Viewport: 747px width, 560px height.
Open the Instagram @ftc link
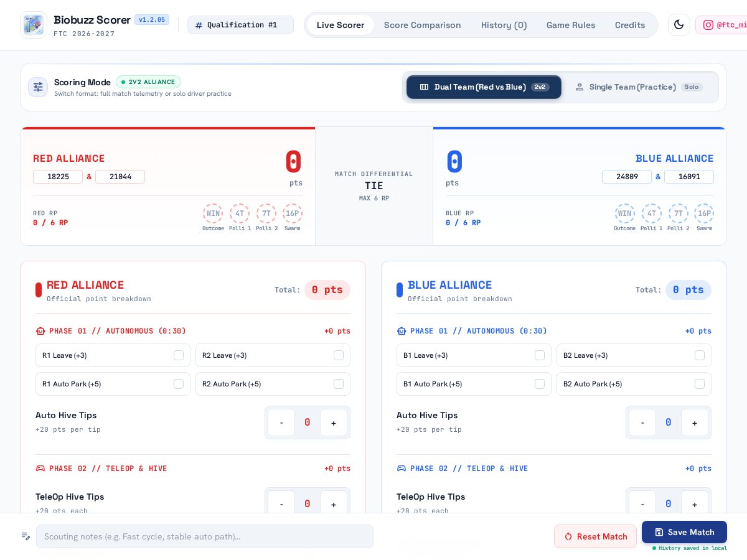pyautogui.click(x=722, y=25)
